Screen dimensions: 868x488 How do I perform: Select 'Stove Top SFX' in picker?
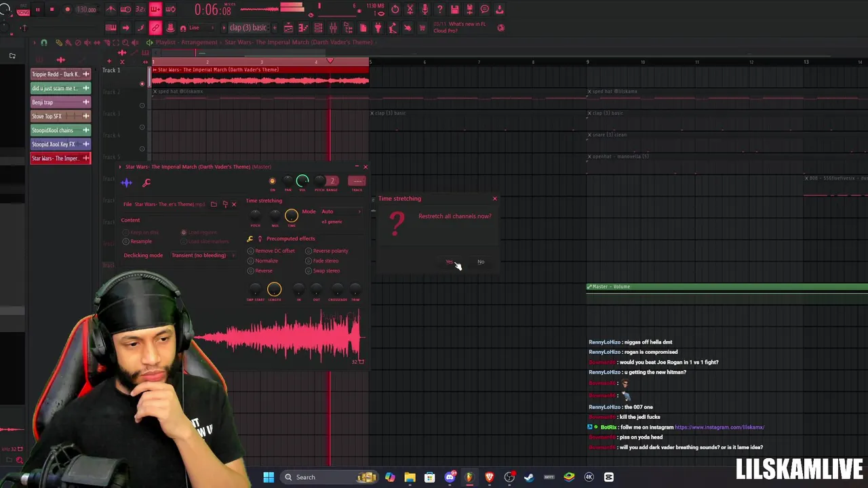point(61,116)
